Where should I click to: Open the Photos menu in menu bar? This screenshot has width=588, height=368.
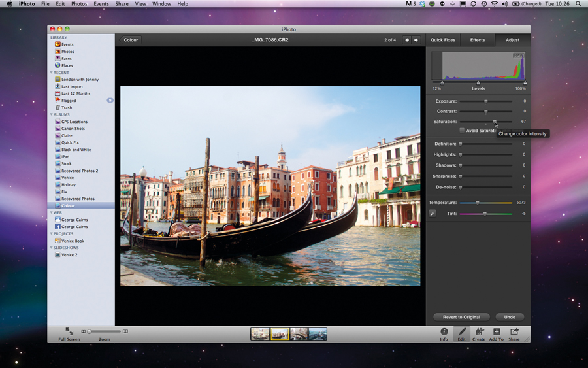click(79, 4)
